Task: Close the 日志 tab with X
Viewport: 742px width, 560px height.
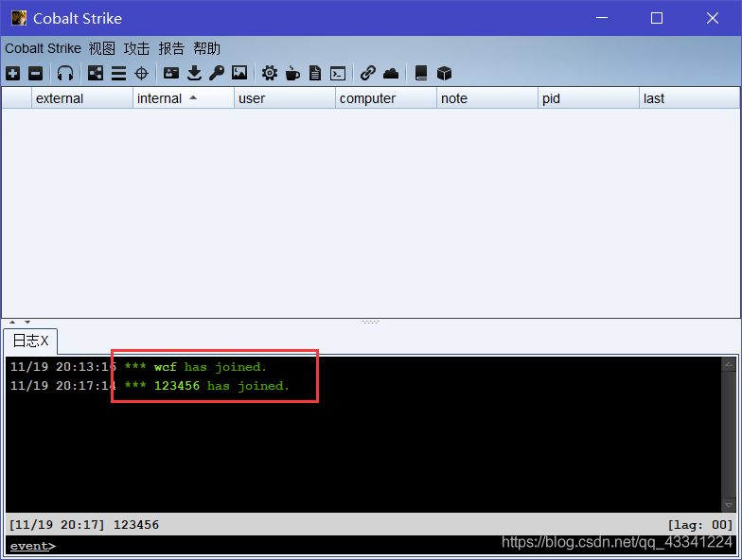Action: click(x=44, y=341)
